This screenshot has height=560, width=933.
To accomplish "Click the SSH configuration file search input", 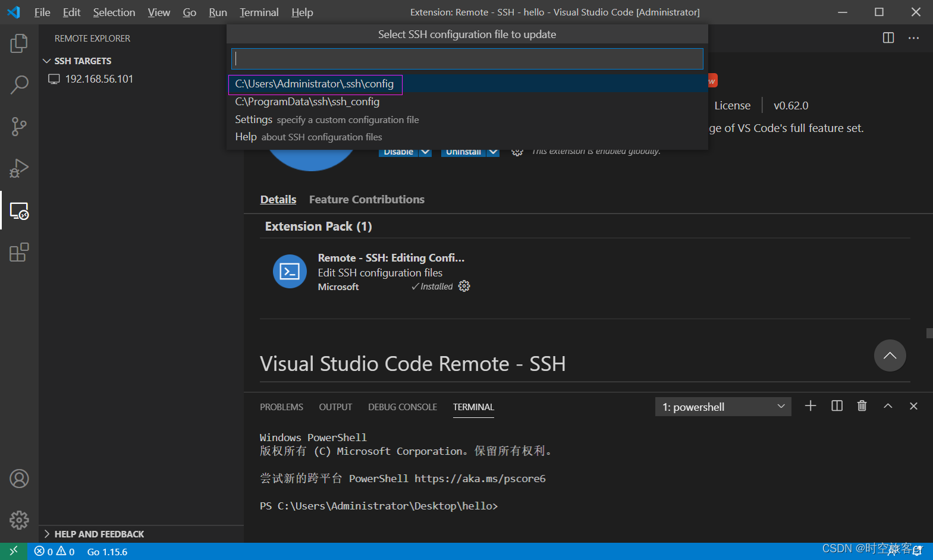I will (x=467, y=58).
